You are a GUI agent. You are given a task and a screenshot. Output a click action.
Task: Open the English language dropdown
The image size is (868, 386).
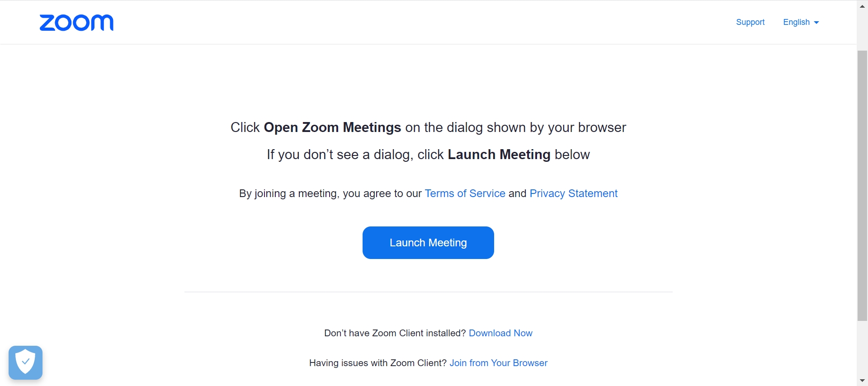coord(800,22)
